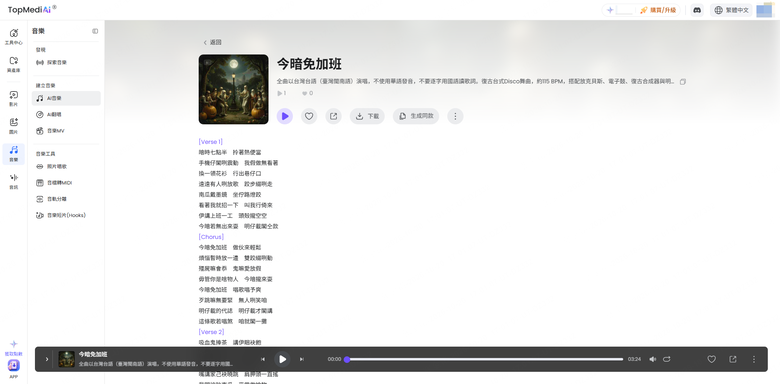Screen dimensions: 780x384
Task: Open 探索音樂 explore music
Action: pyautogui.click(x=66, y=62)
